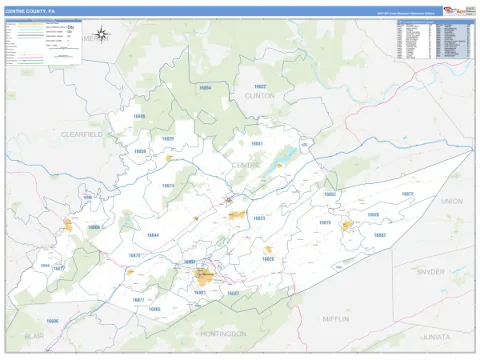The width and height of the screenshot is (480, 360).
Task: Click ZIP code label 16845
Action: click(139, 116)
